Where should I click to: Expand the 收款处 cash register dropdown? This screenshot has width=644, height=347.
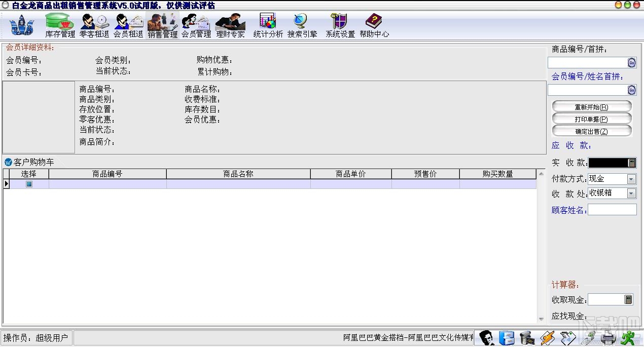coord(630,193)
